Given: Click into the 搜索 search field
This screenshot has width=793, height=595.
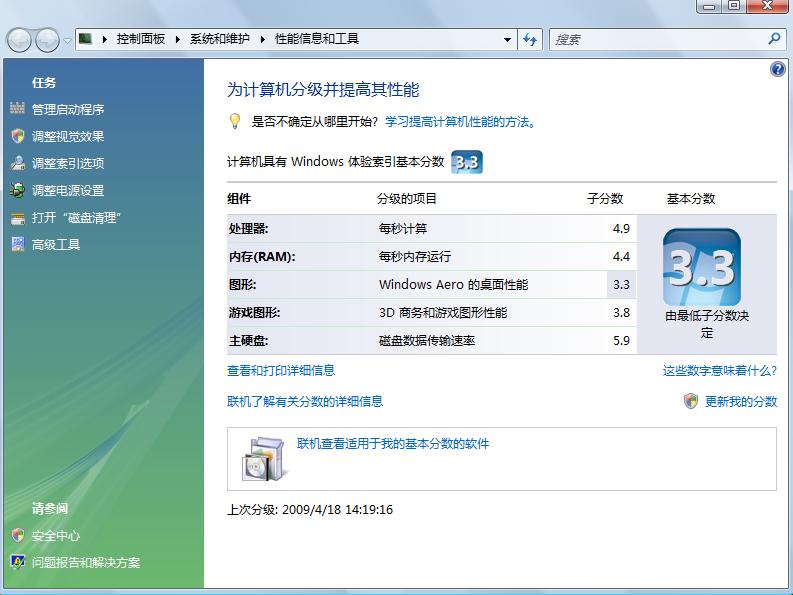Looking at the screenshot, I should (x=657, y=39).
